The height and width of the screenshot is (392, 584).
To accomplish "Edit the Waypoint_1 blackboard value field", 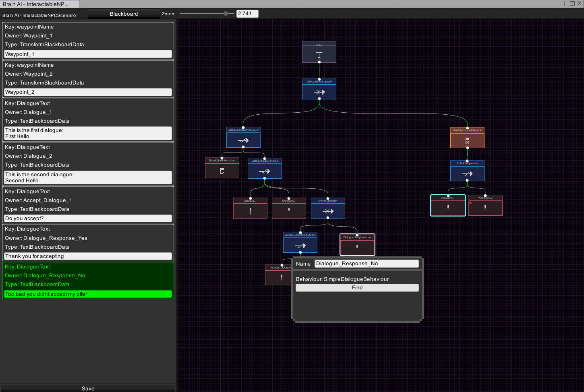I will (88, 54).
